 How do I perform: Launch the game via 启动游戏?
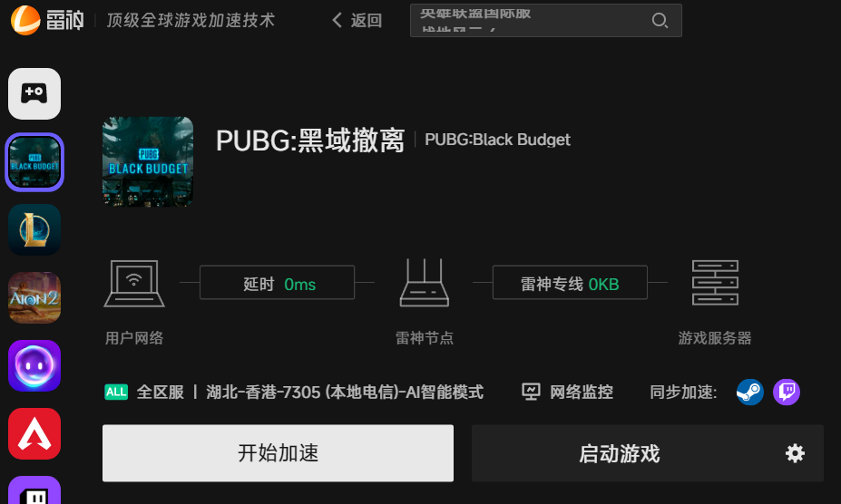(x=620, y=453)
